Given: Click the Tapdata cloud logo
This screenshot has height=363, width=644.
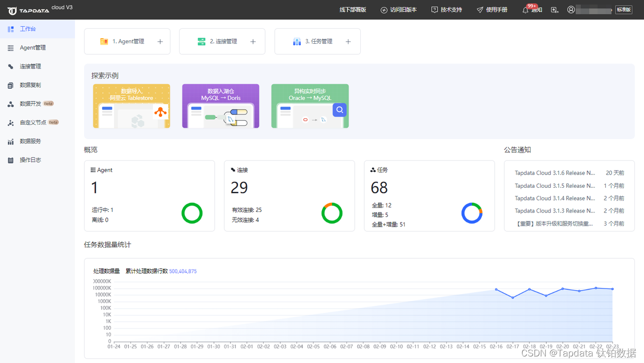Looking at the screenshot, I should pyautogui.click(x=40, y=10).
